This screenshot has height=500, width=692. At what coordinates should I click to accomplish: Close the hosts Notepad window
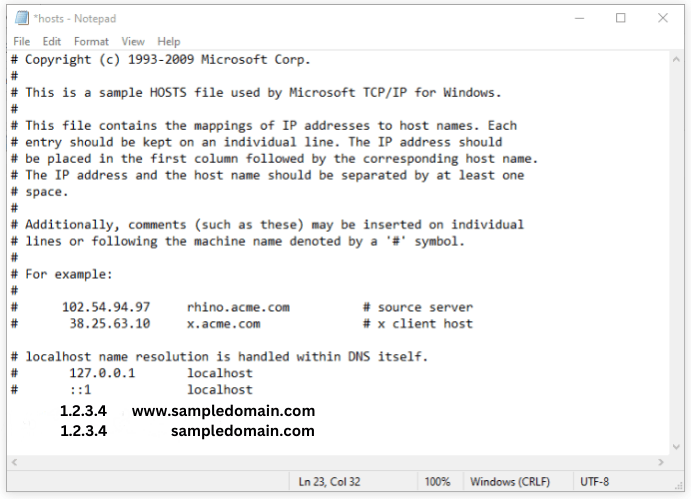(663, 18)
